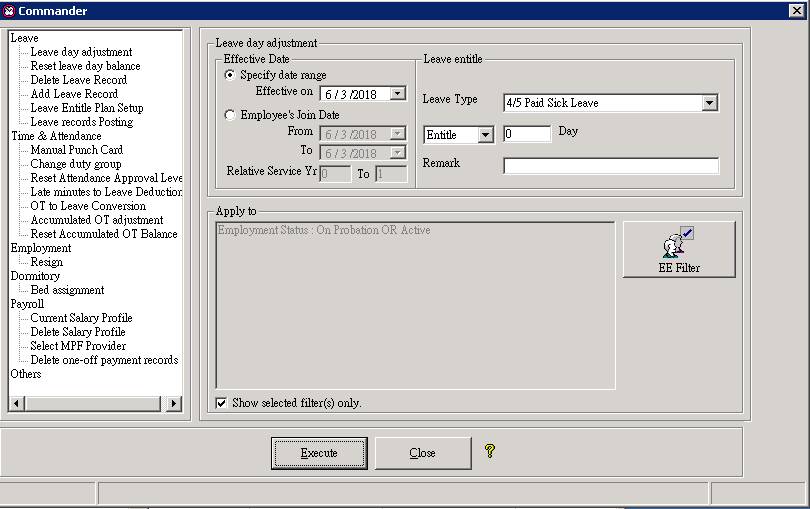Select Select MPF Provider item

tap(78, 346)
